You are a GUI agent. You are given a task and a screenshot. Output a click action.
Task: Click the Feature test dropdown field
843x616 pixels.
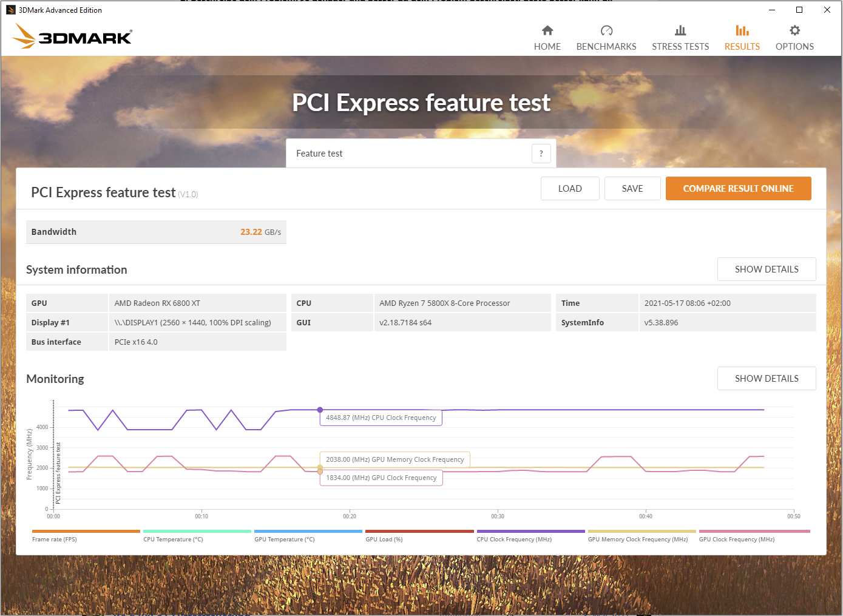pos(421,154)
